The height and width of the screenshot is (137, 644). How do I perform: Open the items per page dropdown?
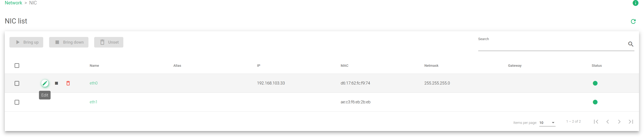tap(547, 123)
